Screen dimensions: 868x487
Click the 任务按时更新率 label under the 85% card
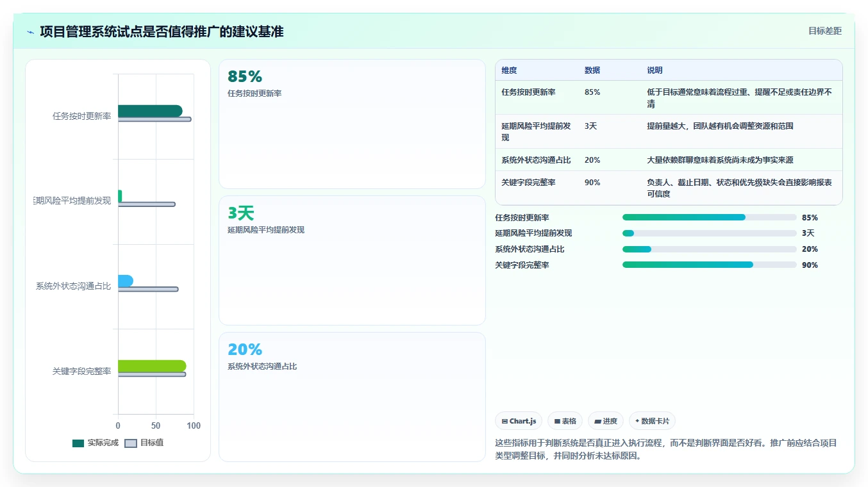click(255, 94)
